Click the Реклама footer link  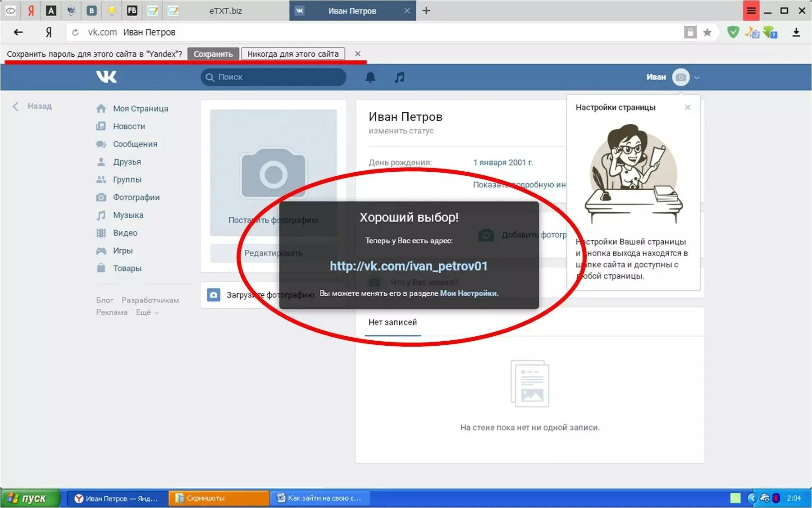[x=112, y=312]
